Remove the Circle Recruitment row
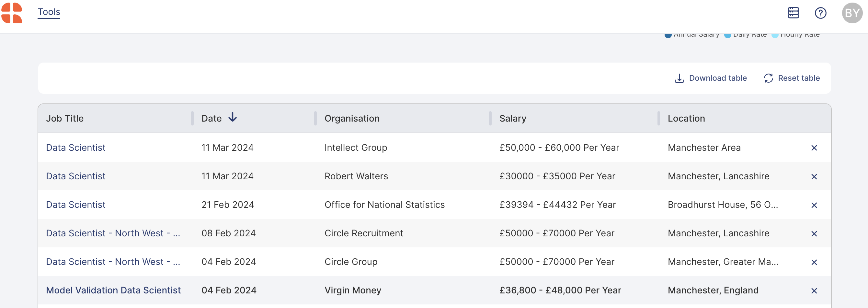Screen dimensions: 868x308 [814, 233]
